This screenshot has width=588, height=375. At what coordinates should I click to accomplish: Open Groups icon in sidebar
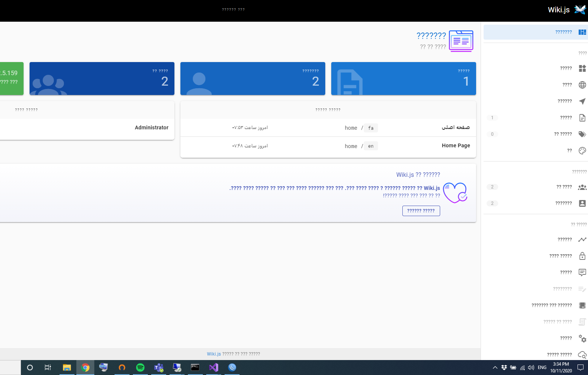pos(582,187)
